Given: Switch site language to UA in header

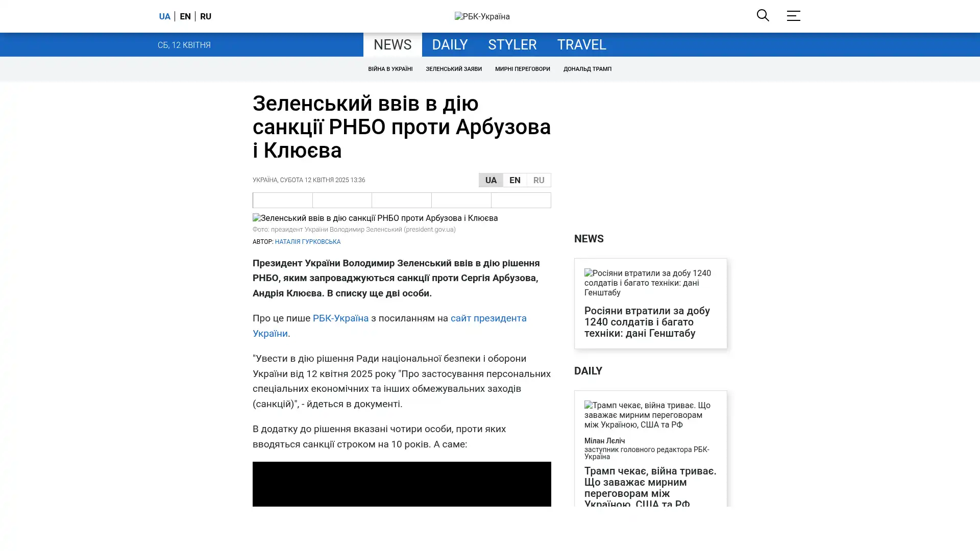Looking at the screenshot, I should [164, 16].
